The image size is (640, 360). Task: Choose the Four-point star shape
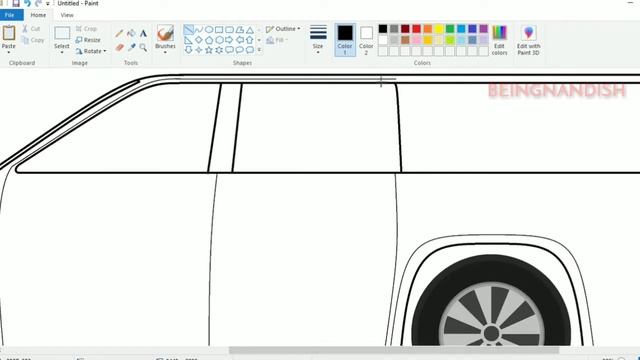tap(199, 50)
